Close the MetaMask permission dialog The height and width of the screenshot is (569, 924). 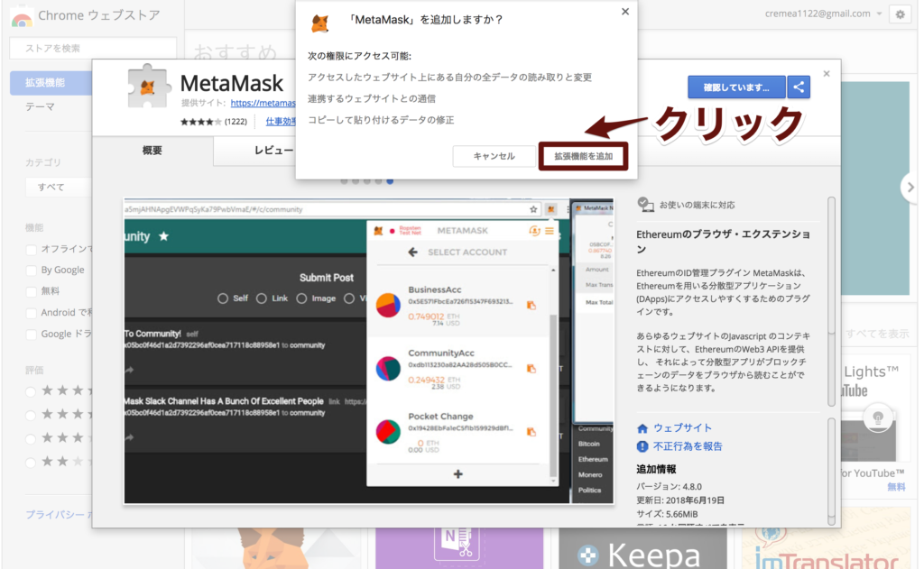click(x=625, y=11)
